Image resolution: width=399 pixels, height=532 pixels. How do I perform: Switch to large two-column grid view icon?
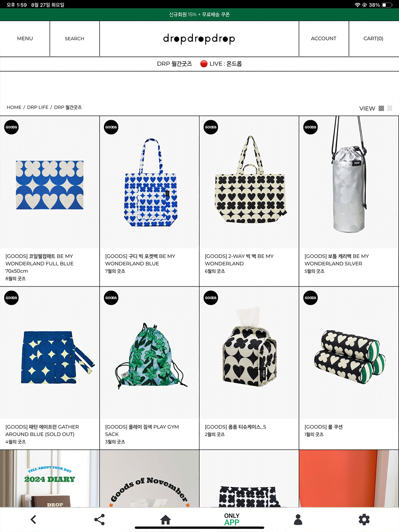[390, 108]
